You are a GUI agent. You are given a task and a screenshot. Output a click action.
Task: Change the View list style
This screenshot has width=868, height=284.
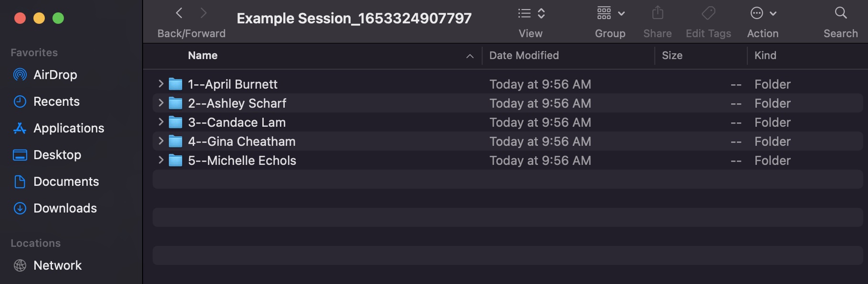coord(531,13)
